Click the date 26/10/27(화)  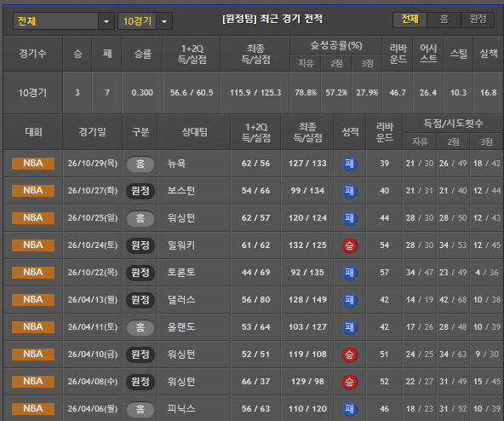(x=93, y=191)
